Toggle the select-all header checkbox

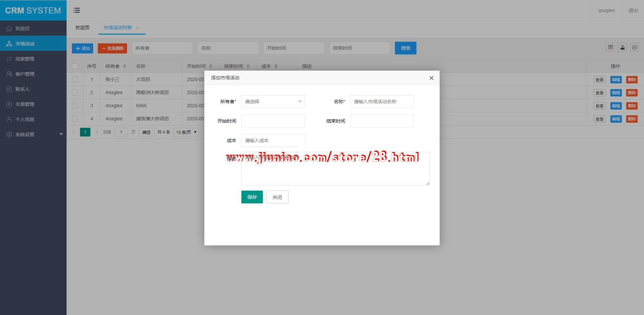click(x=75, y=66)
